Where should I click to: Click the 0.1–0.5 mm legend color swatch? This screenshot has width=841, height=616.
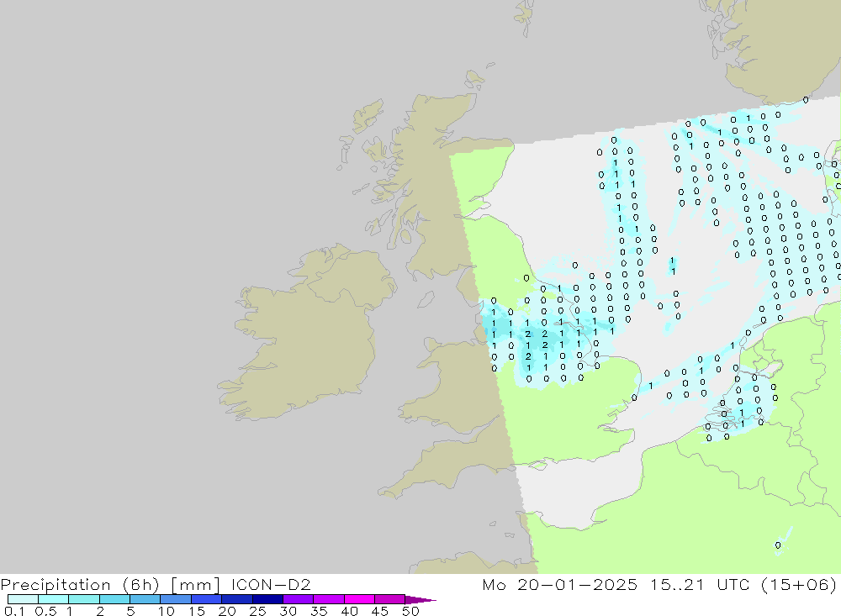point(23,599)
